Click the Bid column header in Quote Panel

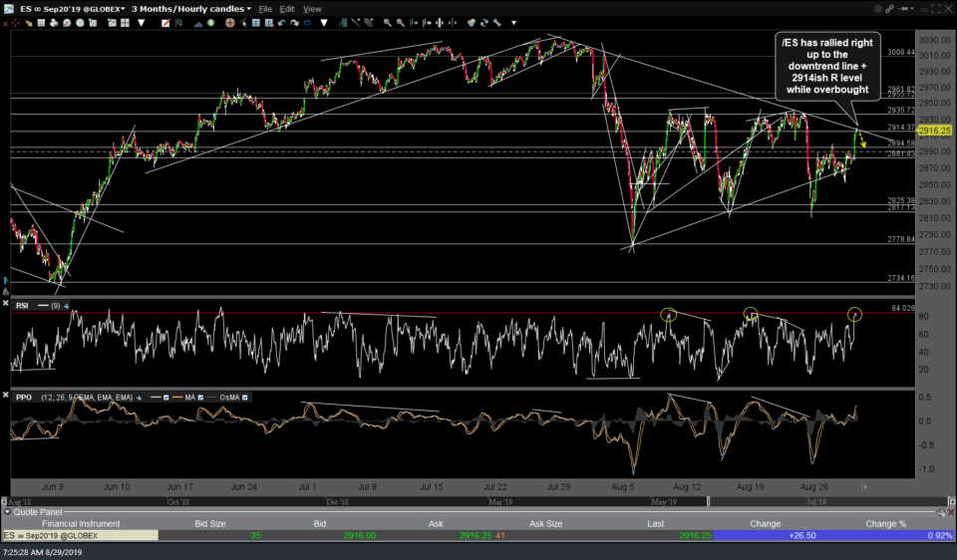point(319,523)
